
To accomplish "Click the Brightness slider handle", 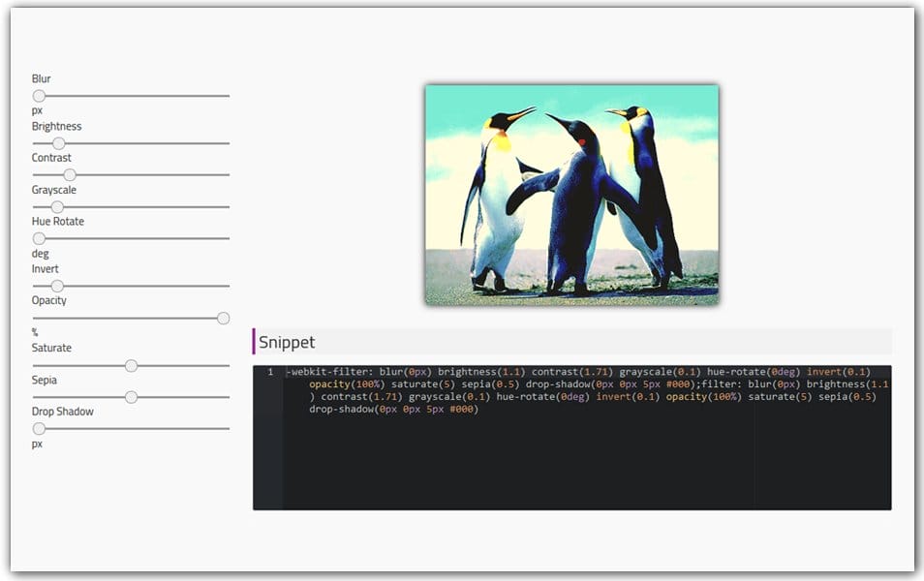I will point(57,142).
